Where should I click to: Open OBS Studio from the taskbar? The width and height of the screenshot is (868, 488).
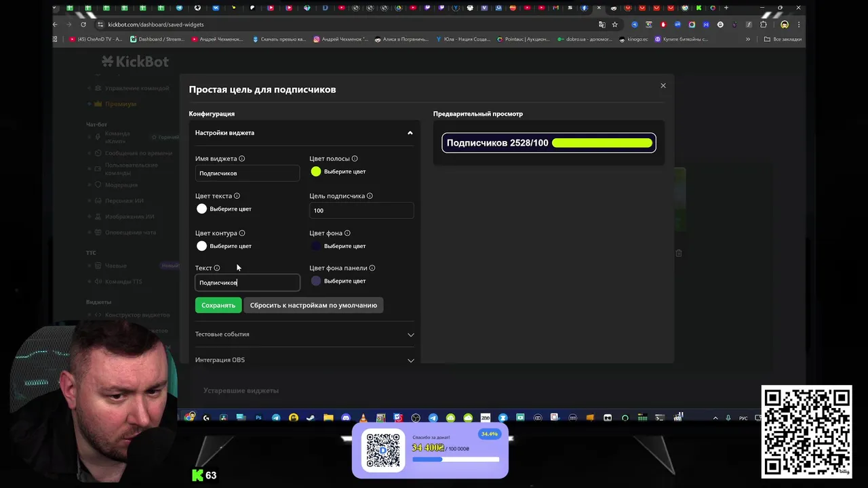416,418
